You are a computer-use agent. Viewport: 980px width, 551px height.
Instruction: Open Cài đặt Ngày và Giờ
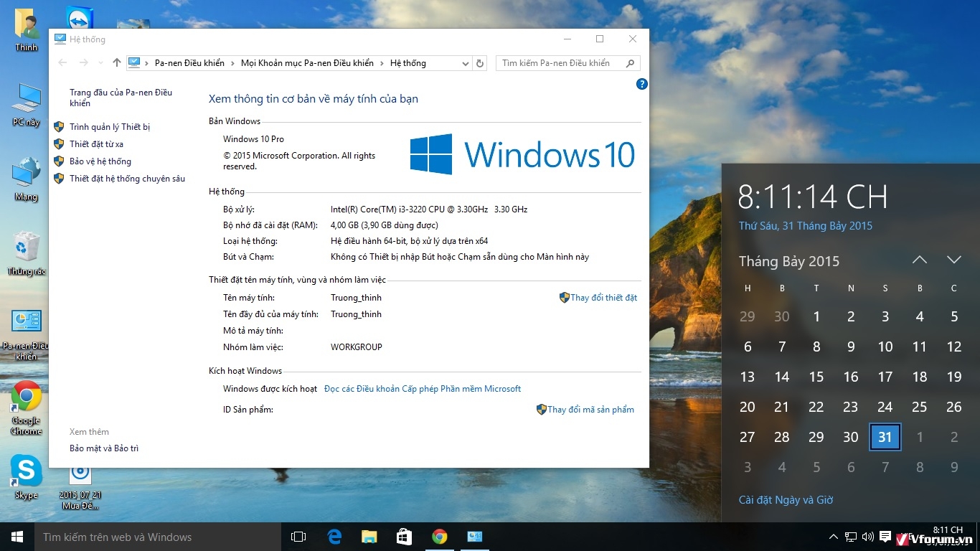pos(786,500)
